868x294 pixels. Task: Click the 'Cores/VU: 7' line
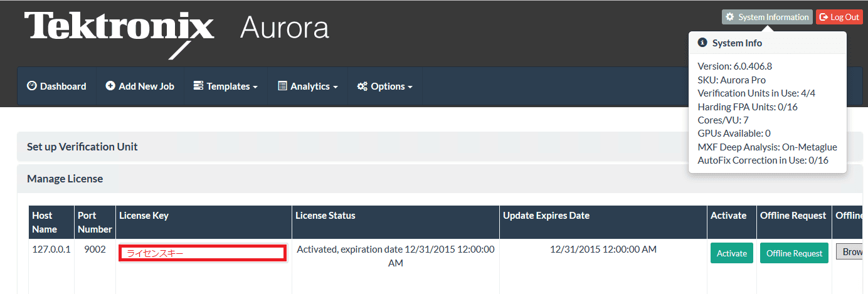click(723, 120)
